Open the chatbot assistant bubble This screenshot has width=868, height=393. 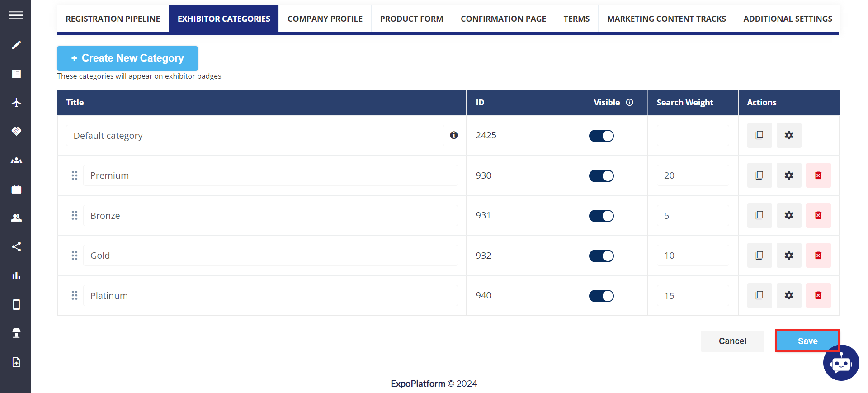[841, 363]
